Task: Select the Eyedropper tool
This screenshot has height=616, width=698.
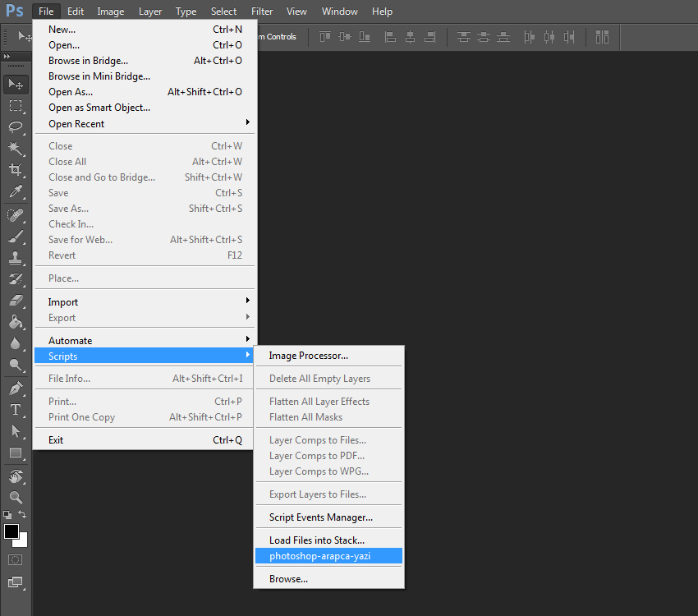Action: pos(16,191)
